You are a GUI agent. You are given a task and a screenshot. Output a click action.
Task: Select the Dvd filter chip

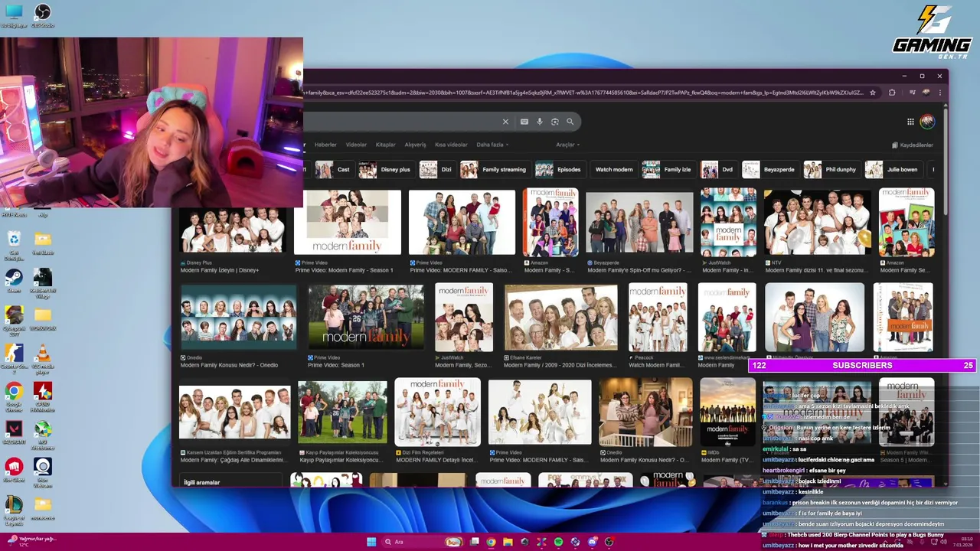point(719,170)
